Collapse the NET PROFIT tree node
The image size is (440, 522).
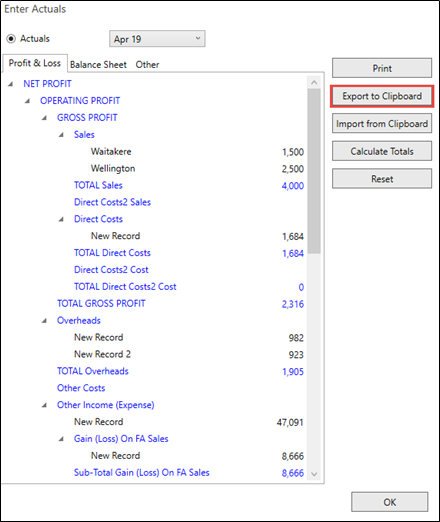click(x=11, y=84)
